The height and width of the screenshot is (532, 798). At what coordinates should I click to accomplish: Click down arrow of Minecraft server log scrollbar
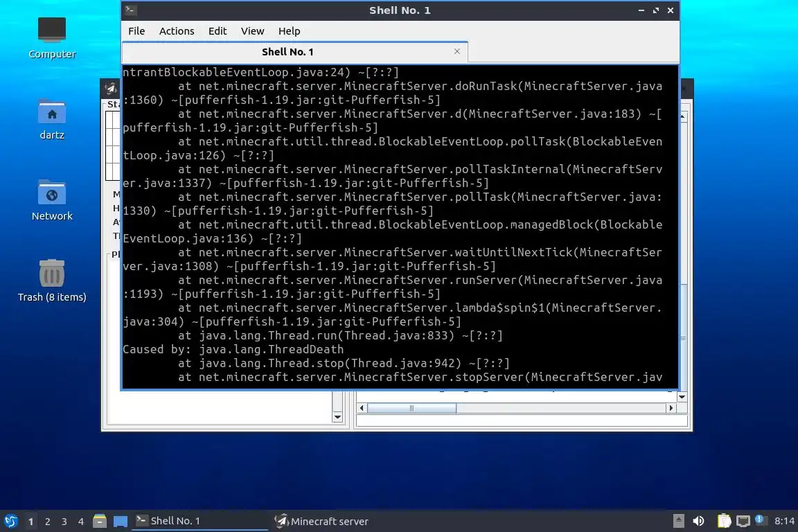682,397
